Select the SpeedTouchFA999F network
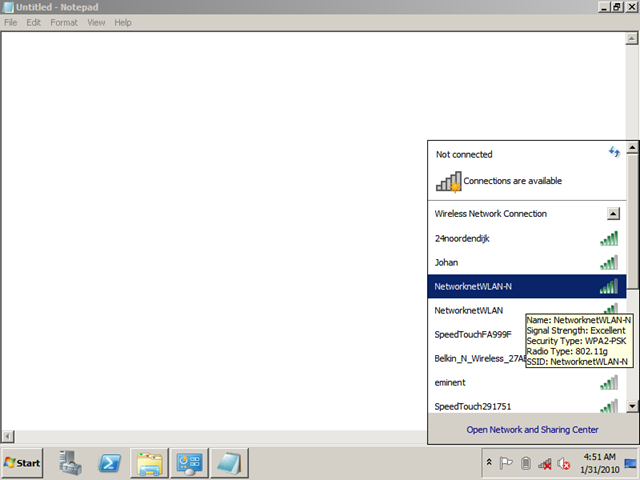Viewport: 640px width, 480px height. 527,334
